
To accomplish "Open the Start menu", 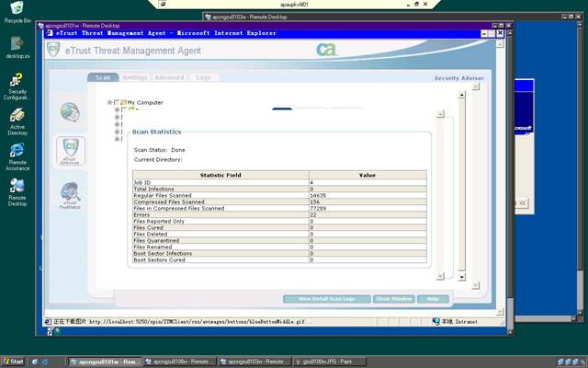I will click(x=15, y=362).
